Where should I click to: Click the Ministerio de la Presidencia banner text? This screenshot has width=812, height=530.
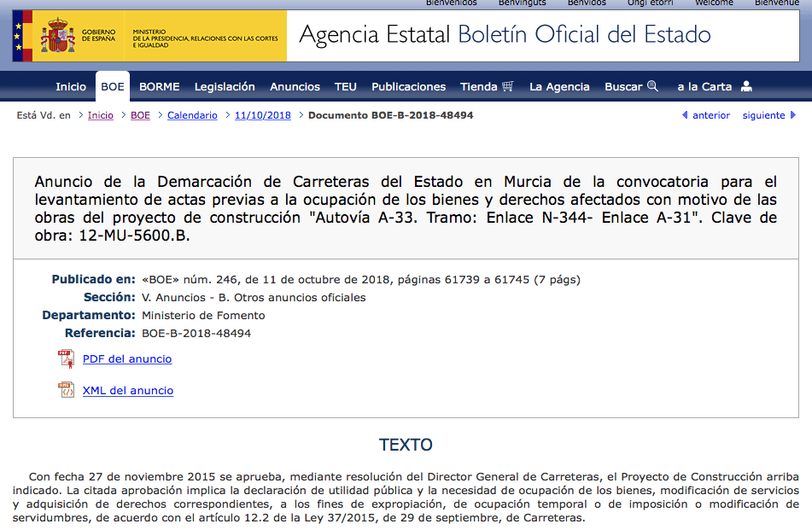[205, 38]
